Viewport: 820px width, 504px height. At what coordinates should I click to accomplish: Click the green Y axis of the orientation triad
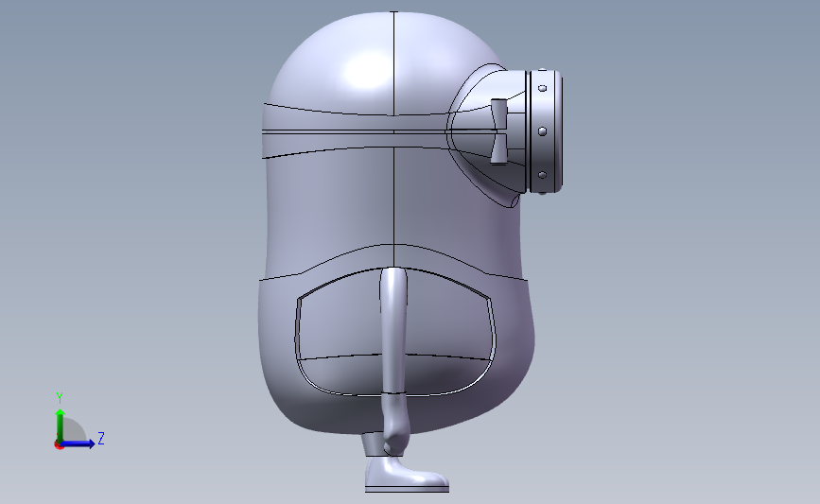pos(61,426)
